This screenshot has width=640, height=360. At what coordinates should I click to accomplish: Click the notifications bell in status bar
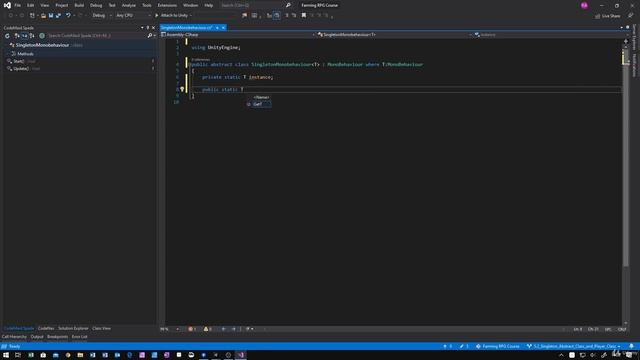click(631, 347)
